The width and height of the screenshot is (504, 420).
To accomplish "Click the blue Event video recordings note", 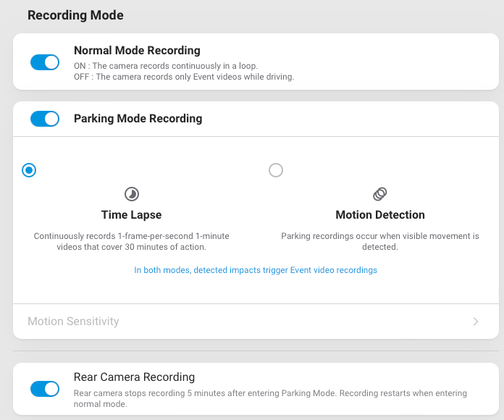I will pyautogui.click(x=256, y=270).
